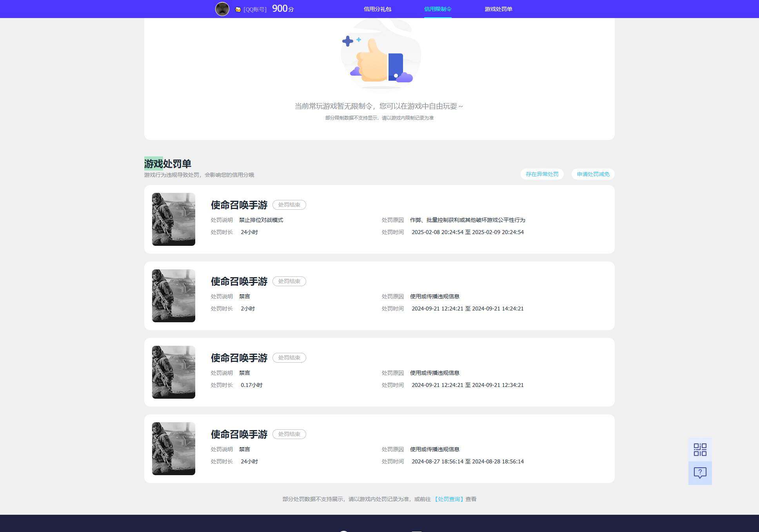This screenshot has width=759, height=532.
Task: Click the 2024-09-21 to 12:34:21 penalty time
Action: [468, 385]
